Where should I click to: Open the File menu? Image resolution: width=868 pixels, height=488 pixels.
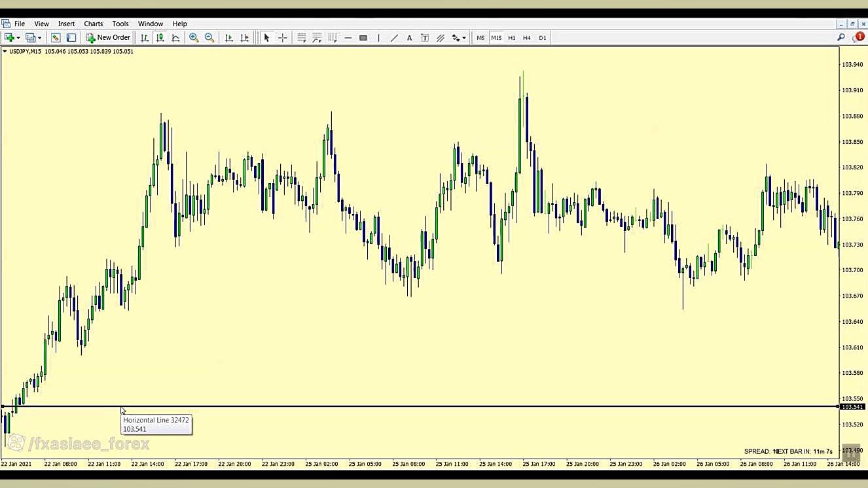click(x=20, y=24)
